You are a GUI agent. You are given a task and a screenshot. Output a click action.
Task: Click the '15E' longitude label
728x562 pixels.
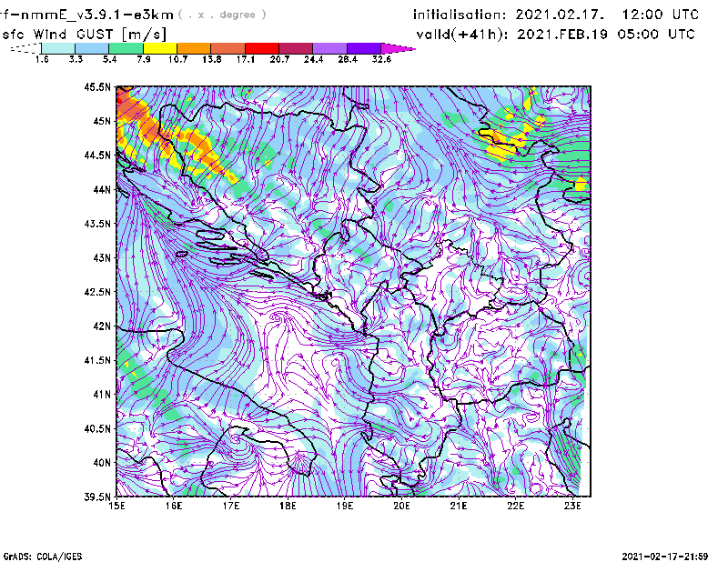point(116,506)
